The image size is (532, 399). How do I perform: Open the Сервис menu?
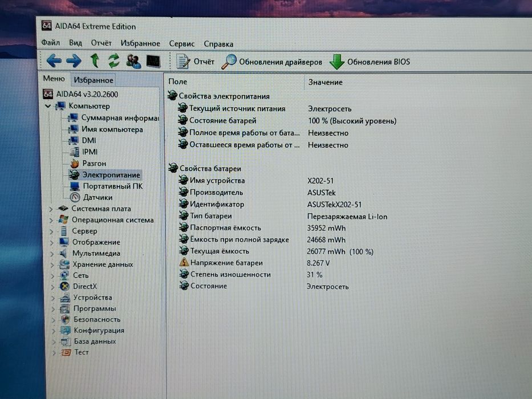click(x=181, y=44)
